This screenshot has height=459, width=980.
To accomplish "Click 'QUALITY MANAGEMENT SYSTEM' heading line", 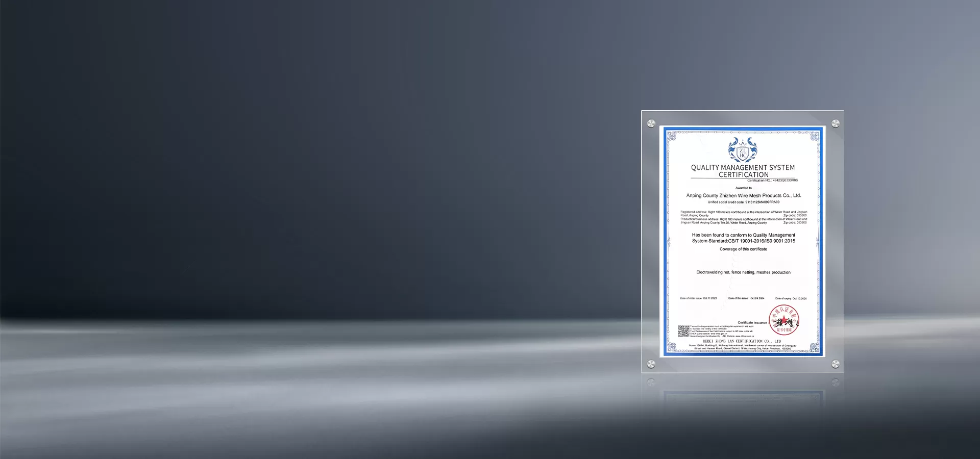I will [743, 167].
